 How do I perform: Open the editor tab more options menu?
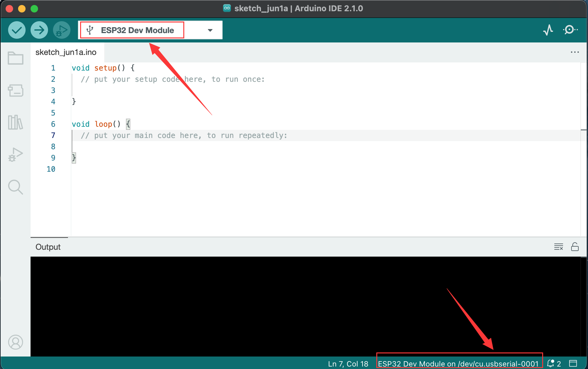tap(575, 52)
